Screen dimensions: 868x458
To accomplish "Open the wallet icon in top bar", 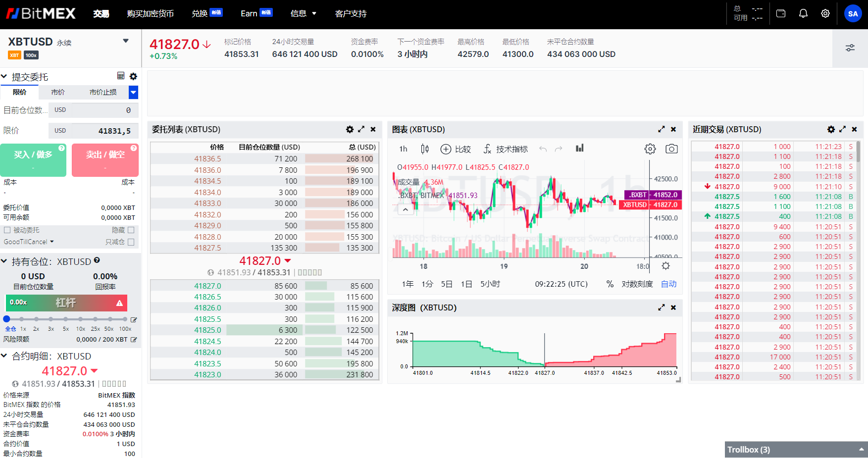I will [x=781, y=13].
